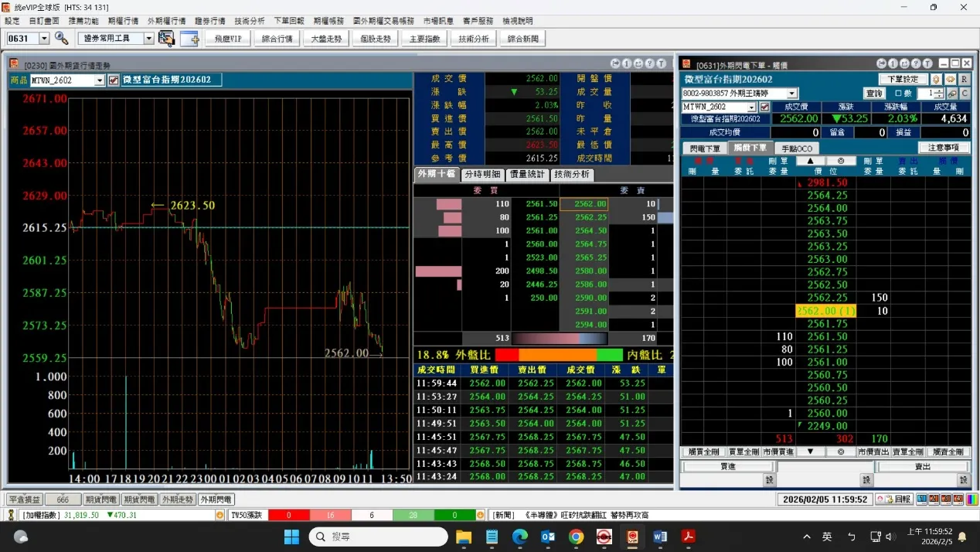
Task: Toggle checkbox next to MTWN_2602 in chart
Action: pyautogui.click(x=114, y=80)
